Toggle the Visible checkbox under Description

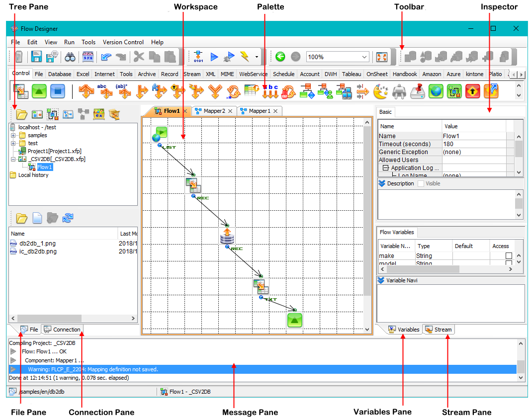(x=421, y=183)
